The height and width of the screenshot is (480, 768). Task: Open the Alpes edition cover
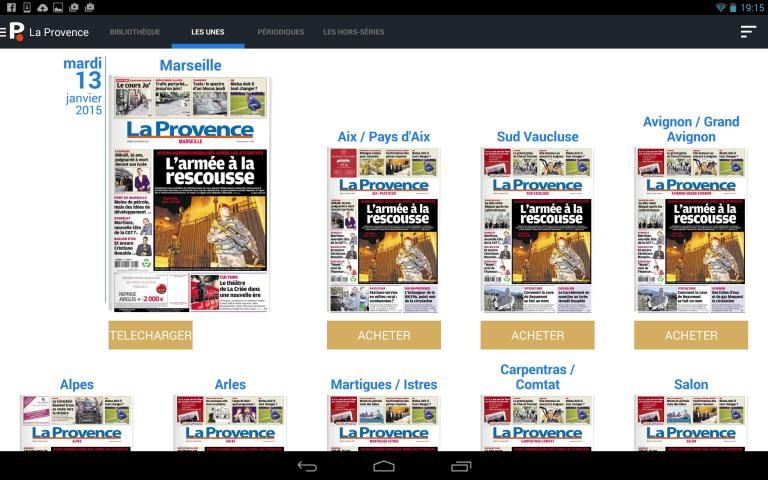pos(76,423)
